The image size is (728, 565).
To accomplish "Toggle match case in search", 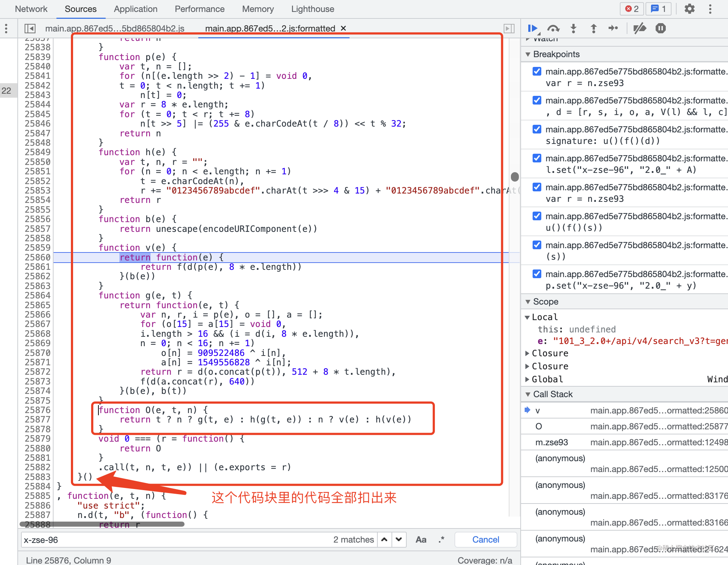I will [421, 539].
